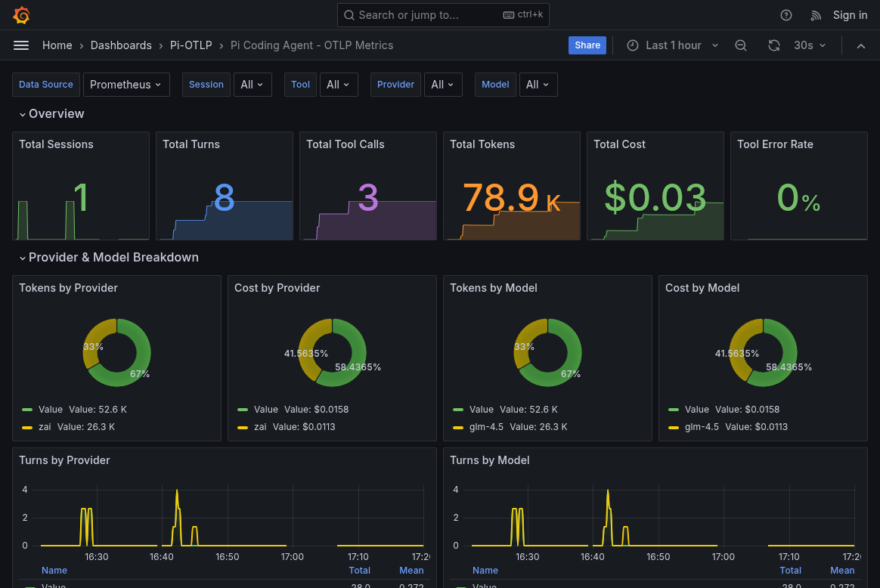Click the Cost by Provider panel title
This screenshot has height=588, width=880.
coord(277,288)
